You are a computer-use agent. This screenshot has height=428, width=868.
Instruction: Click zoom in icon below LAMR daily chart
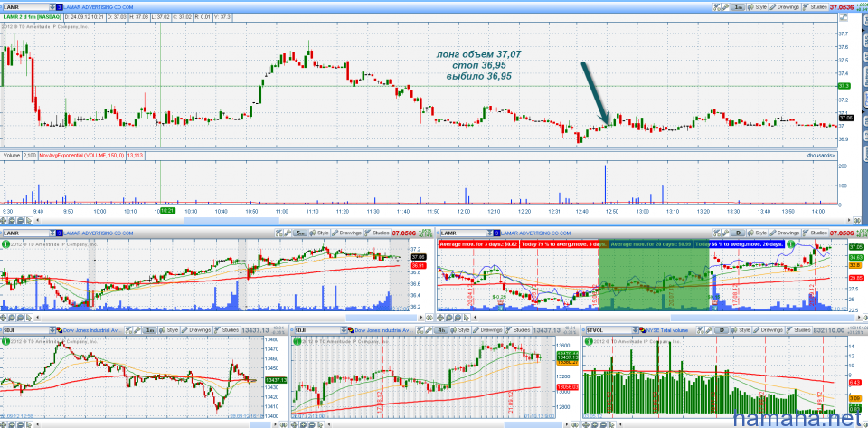(x=448, y=318)
